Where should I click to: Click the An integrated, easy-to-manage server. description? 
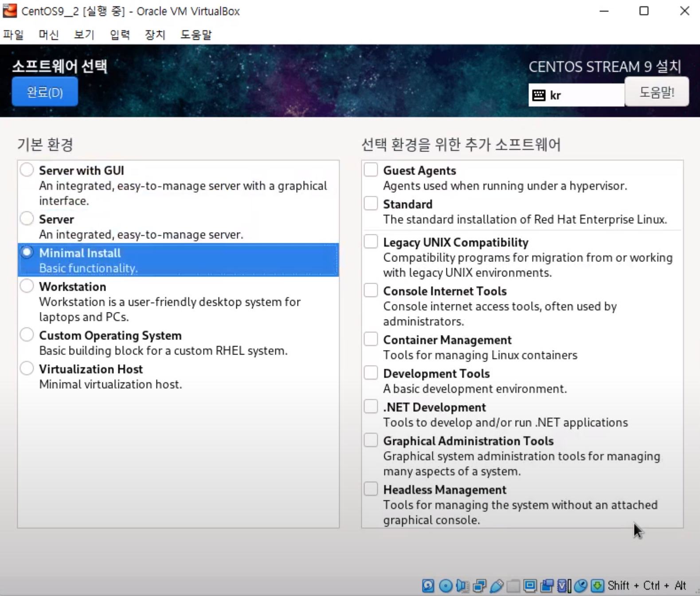[x=141, y=234]
